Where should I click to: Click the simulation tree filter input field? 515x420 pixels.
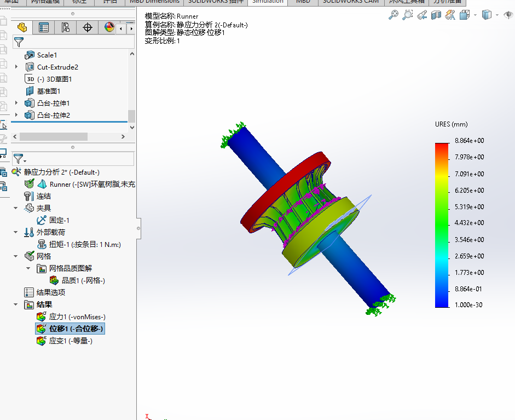(x=73, y=159)
